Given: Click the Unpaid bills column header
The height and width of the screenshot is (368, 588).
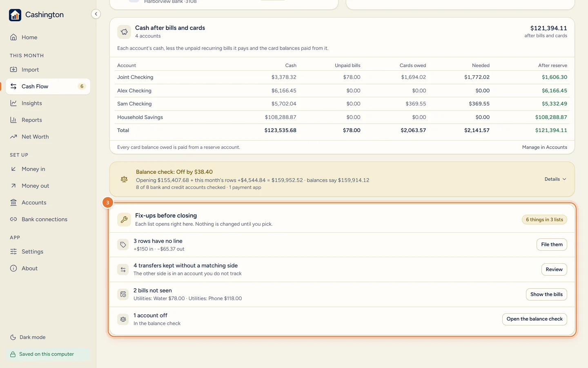Looking at the screenshot, I should pyautogui.click(x=347, y=65).
